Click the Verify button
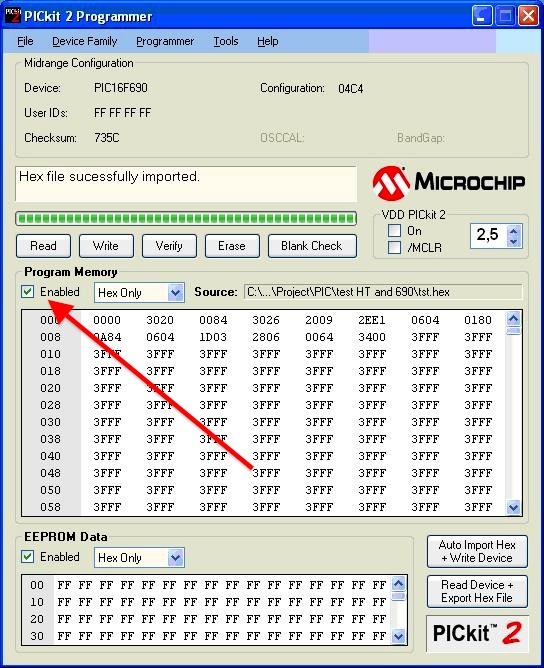This screenshot has width=544, height=668. point(169,246)
